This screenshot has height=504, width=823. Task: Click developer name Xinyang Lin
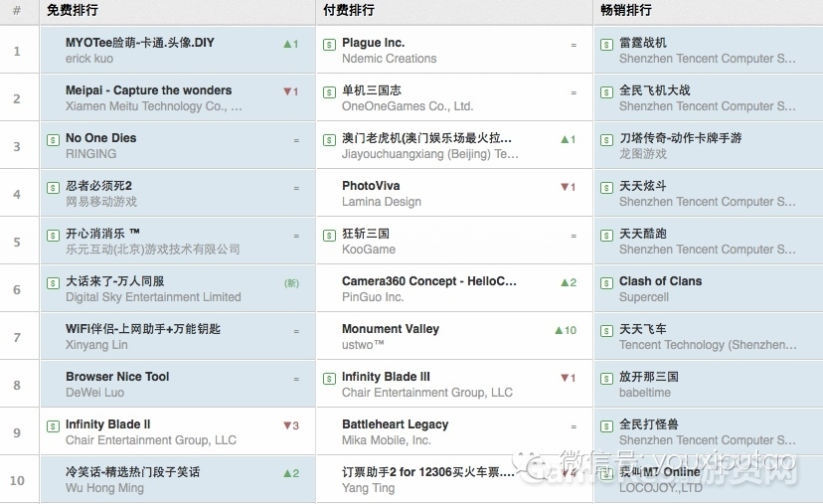point(96,345)
